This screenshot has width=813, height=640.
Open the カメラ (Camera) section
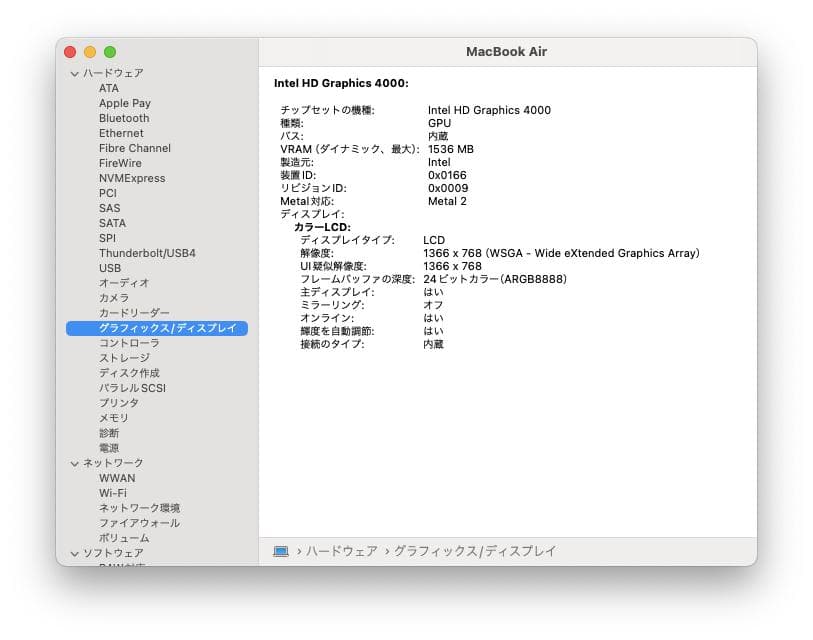click(112, 298)
